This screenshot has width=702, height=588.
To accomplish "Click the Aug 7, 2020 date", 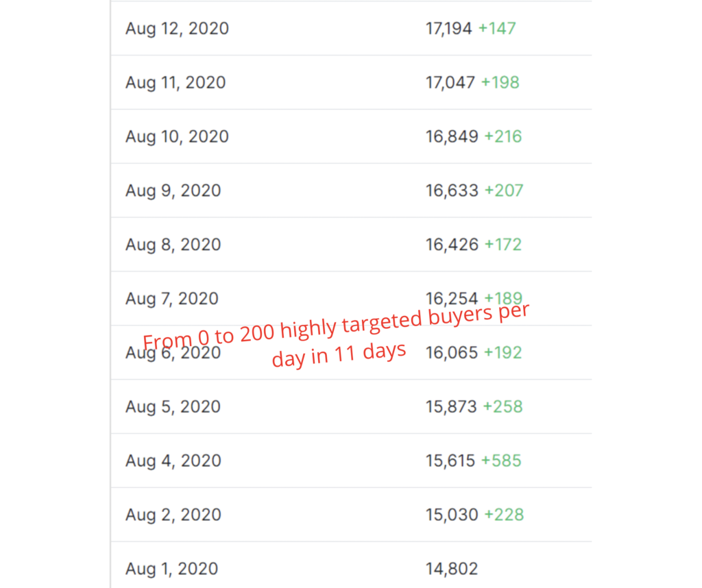I will click(x=173, y=299).
